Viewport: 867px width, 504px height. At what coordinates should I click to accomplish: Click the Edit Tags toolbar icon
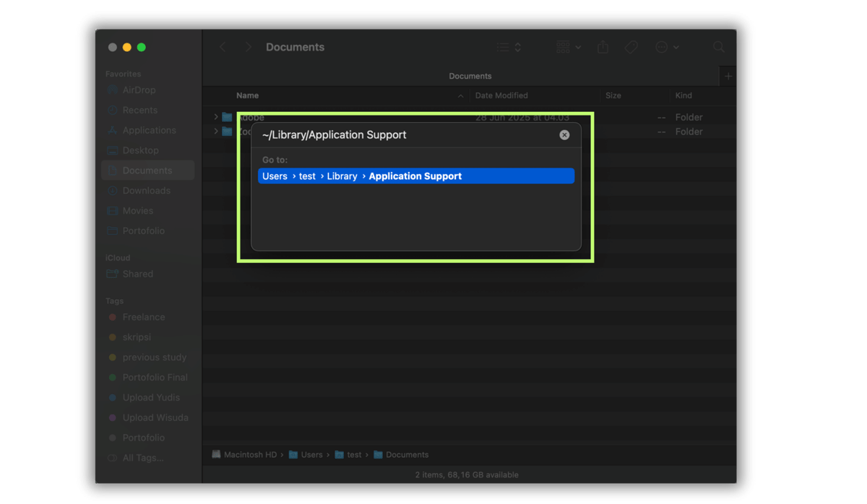[631, 47]
